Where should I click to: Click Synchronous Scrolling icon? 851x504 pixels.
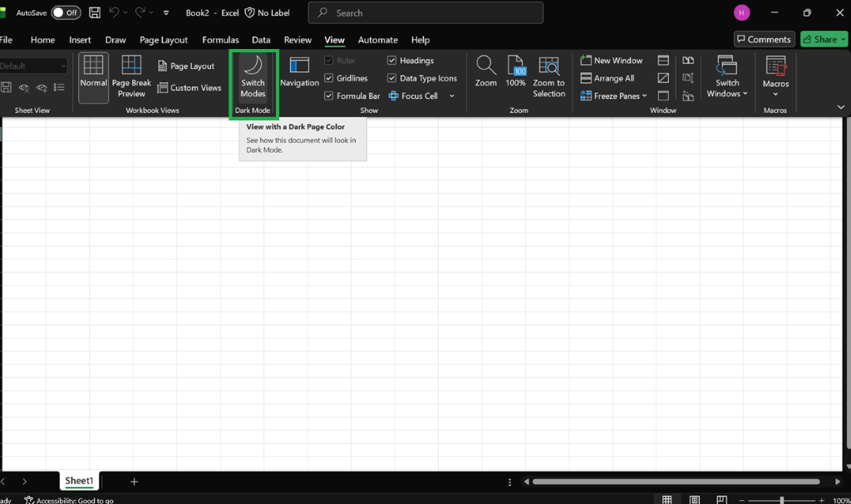coord(688,78)
